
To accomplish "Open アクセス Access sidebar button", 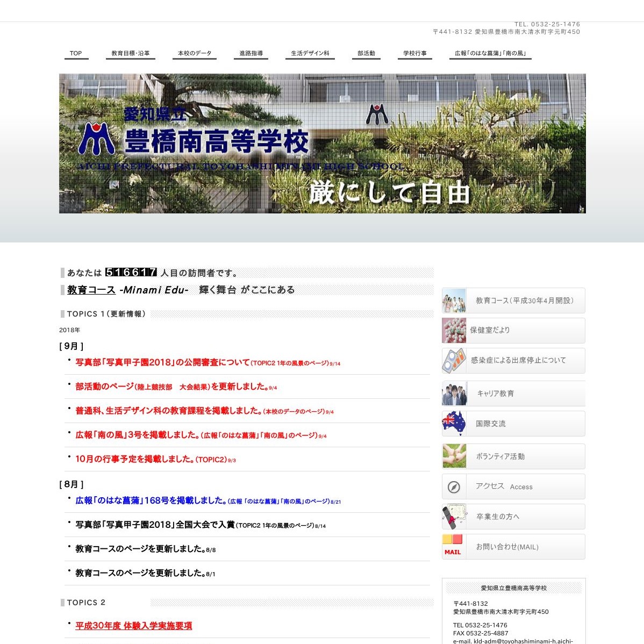I will [x=514, y=486].
